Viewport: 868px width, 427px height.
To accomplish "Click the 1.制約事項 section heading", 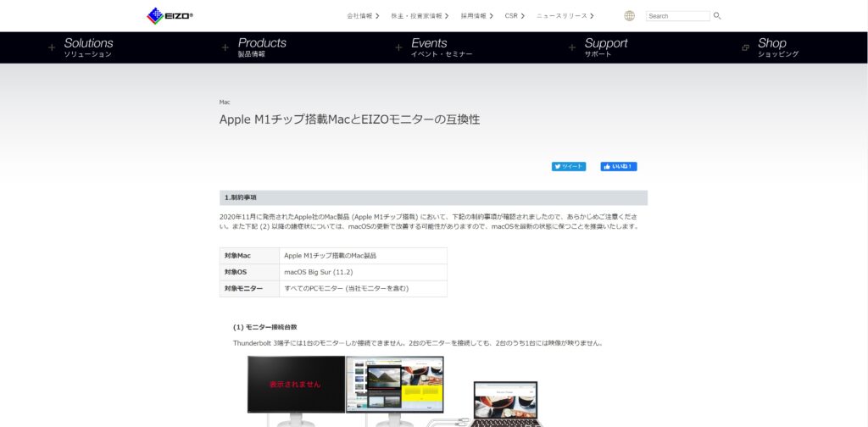I will point(433,197).
